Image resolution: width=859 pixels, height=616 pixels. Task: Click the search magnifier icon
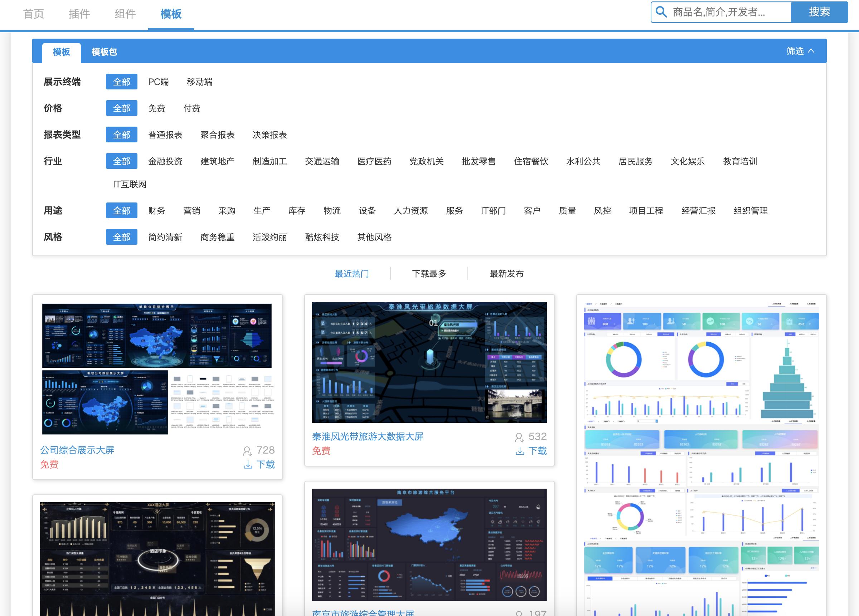click(661, 12)
